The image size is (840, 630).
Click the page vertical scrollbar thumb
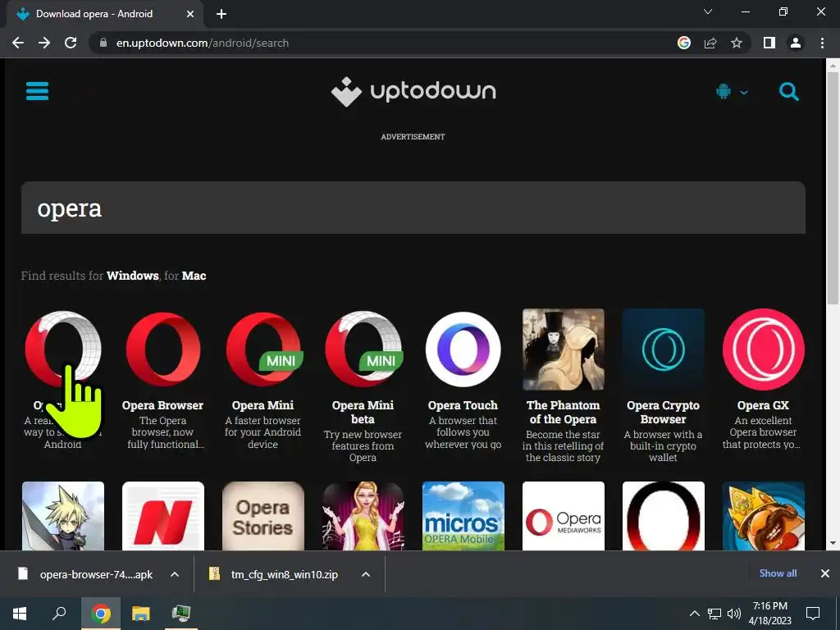coord(833,188)
